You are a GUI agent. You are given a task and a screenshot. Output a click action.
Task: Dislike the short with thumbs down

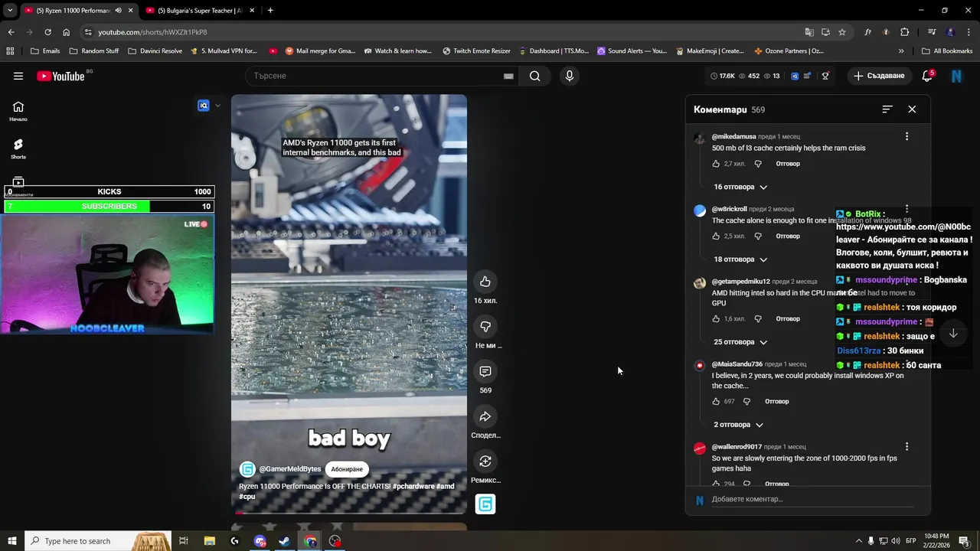tap(485, 327)
